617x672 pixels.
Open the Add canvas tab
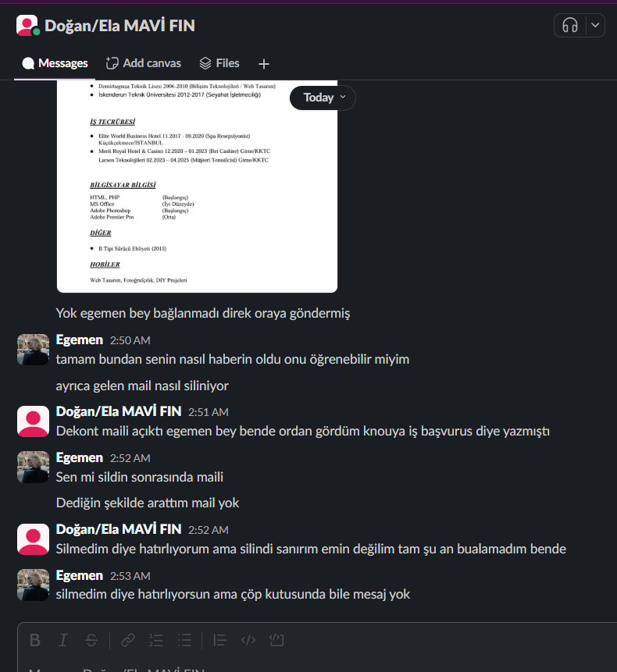[x=143, y=63]
